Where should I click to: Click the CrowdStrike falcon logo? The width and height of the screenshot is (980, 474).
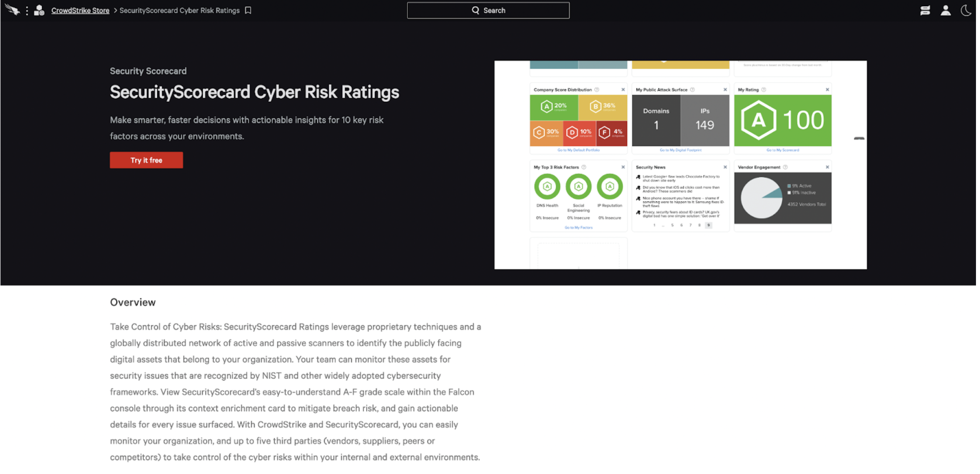point(12,10)
